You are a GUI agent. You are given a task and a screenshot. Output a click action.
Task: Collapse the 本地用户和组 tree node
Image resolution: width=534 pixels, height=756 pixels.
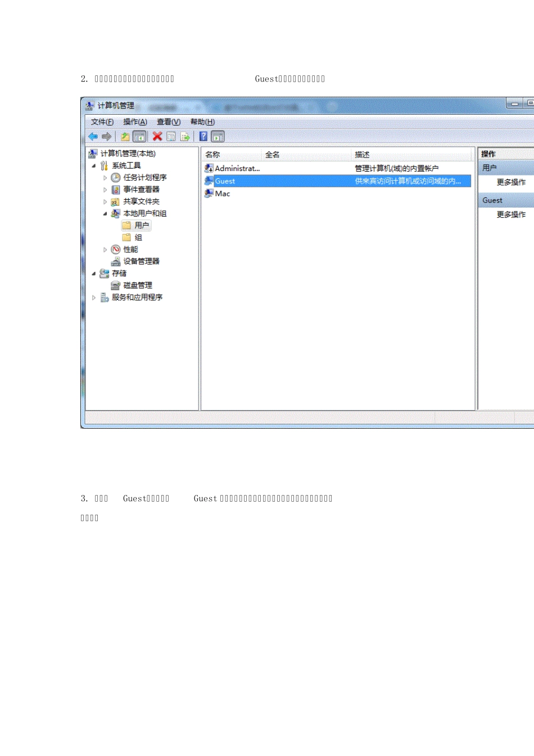(x=105, y=214)
